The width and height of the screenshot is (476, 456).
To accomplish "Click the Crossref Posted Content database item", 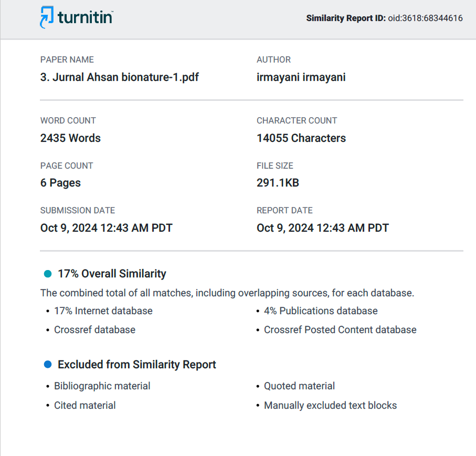I will click(340, 329).
